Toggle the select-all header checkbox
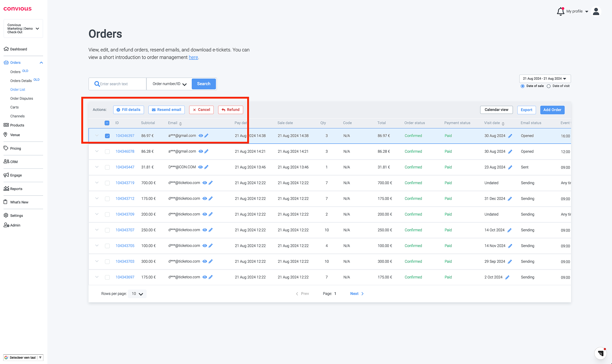Screen dimensions: 612x364 coord(107,123)
